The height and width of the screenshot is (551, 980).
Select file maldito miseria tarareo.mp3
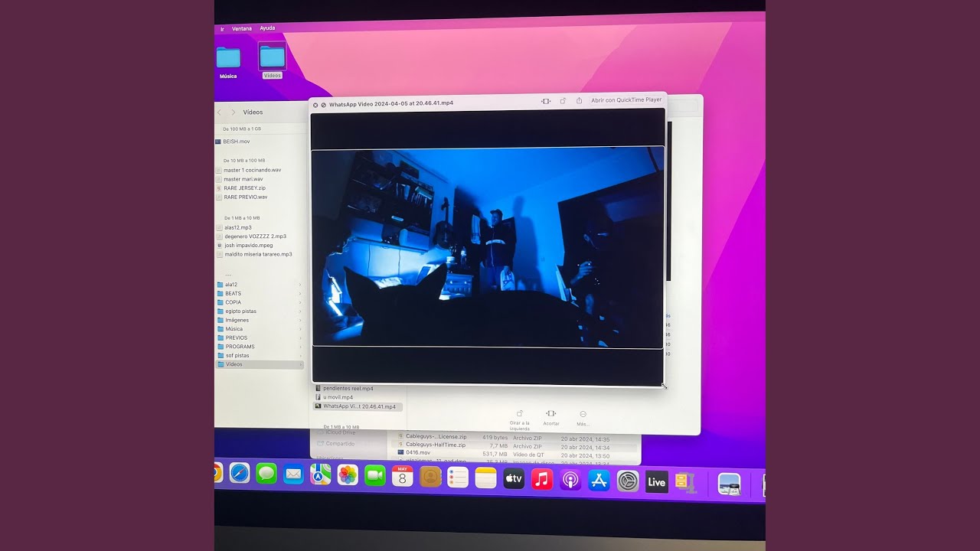click(259, 254)
